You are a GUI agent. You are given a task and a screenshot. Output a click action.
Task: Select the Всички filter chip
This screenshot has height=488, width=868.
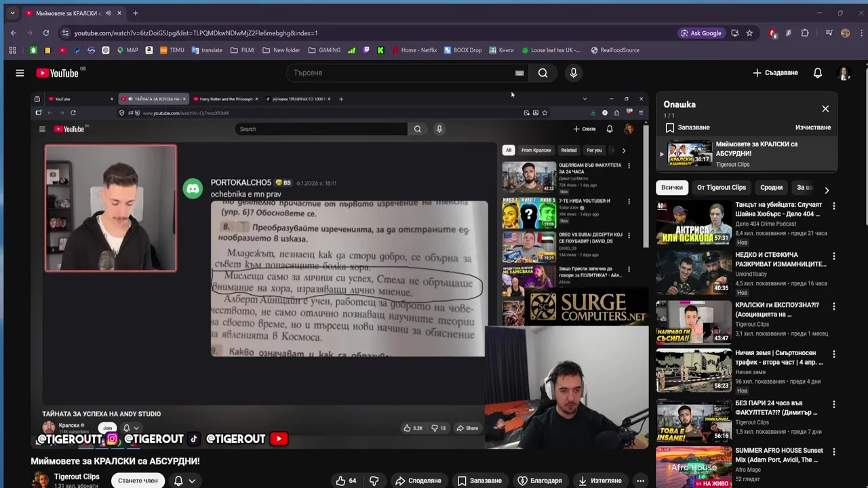[x=672, y=188]
